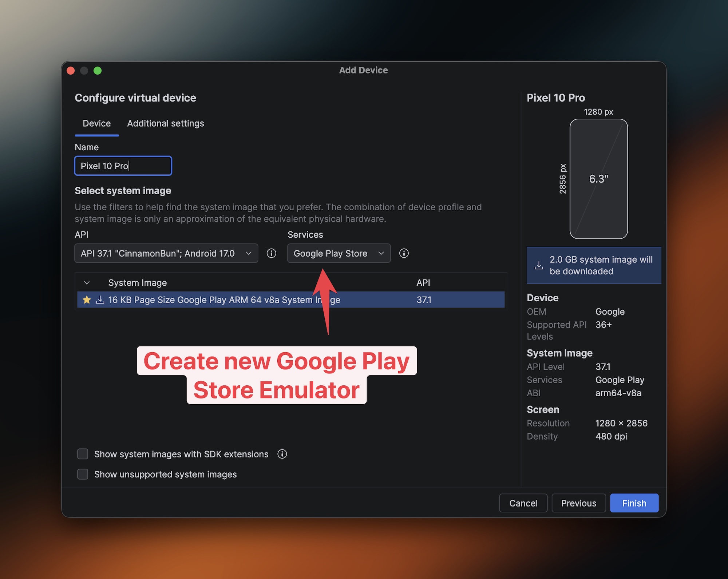Click the Cancel button
The image size is (728, 579).
523,503
